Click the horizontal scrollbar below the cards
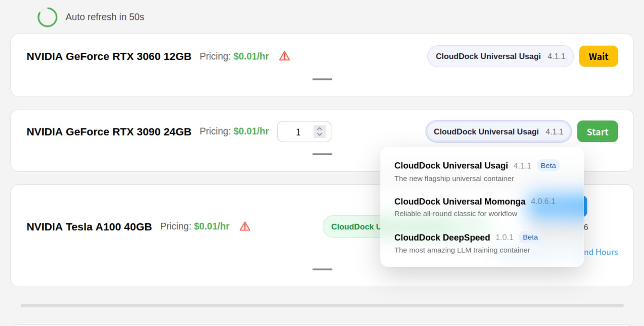This screenshot has height=326, width=644. pyautogui.click(x=322, y=306)
